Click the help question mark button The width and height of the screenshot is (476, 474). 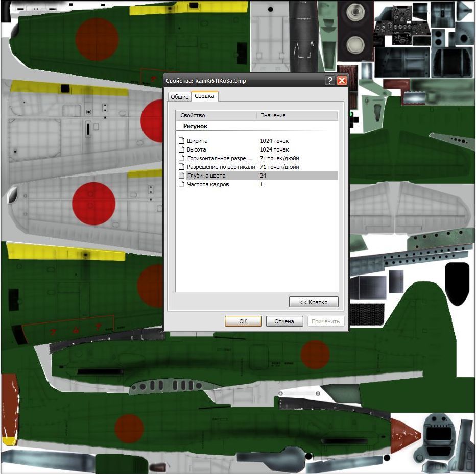click(330, 81)
